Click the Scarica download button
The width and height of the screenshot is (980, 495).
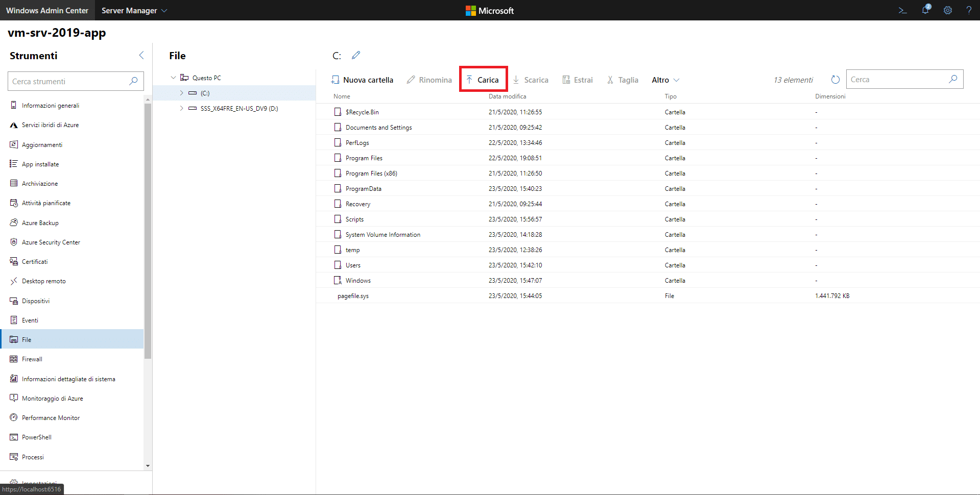[x=531, y=80]
